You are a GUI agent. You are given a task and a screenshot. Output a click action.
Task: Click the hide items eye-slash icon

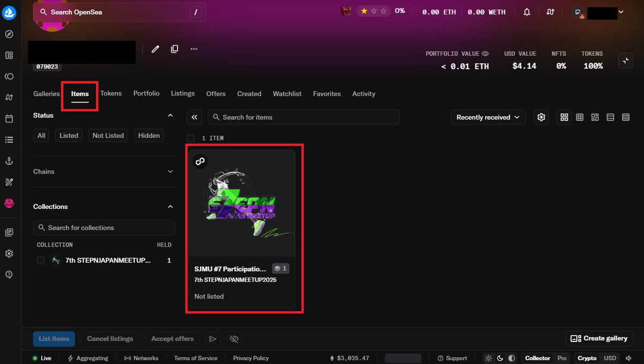233,339
